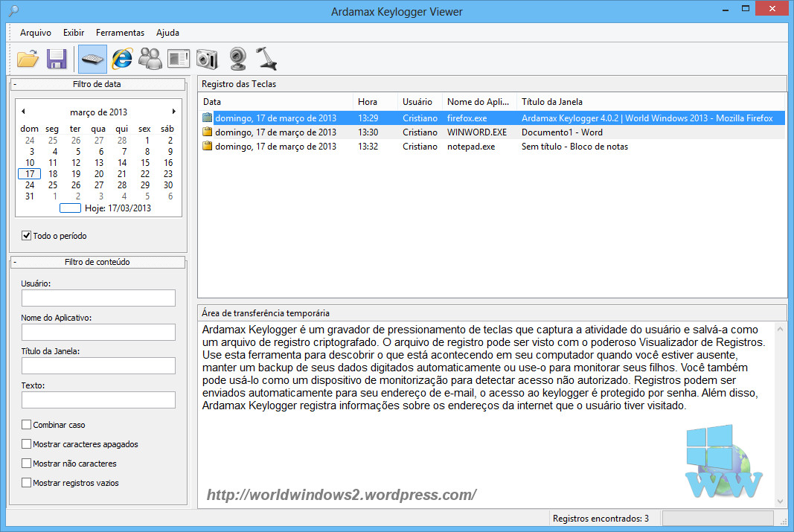
Task: Open a log file with folder icon
Action: click(28, 59)
